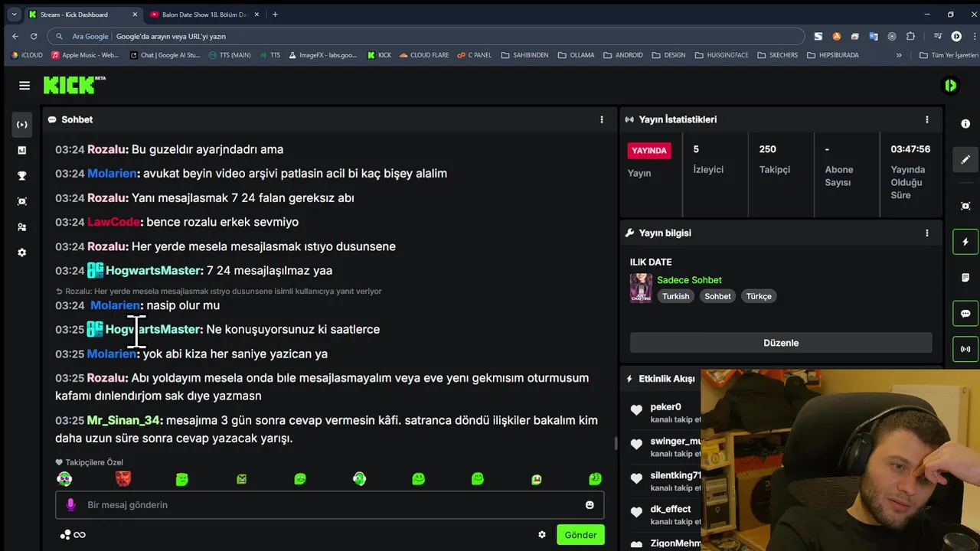The width and height of the screenshot is (980, 551).
Task: Click the green KICK logo
Action: coord(74,85)
